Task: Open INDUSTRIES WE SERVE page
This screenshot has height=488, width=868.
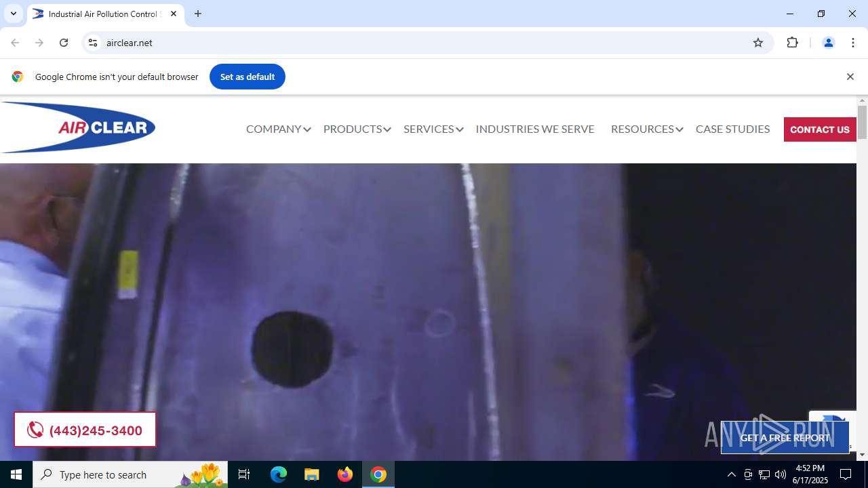Action: (535, 129)
